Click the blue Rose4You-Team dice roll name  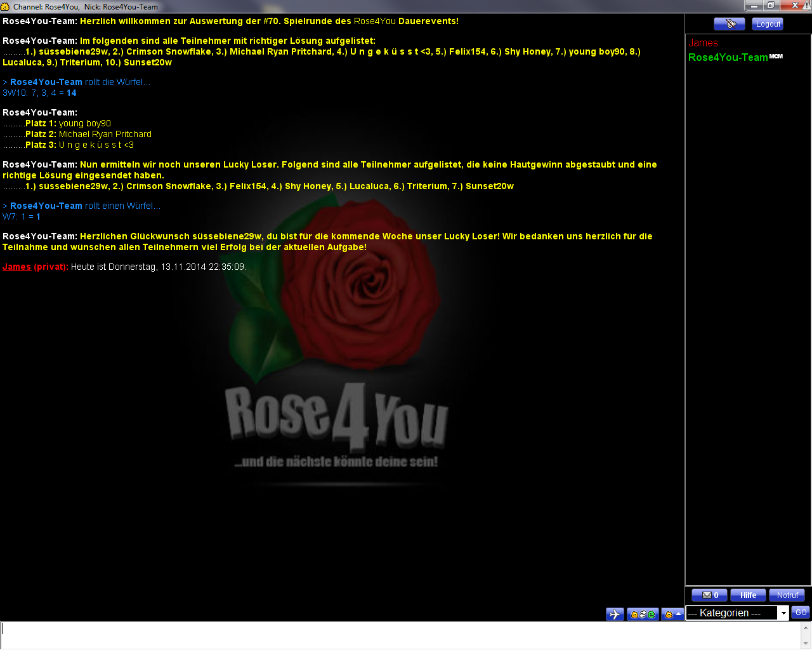[x=46, y=82]
